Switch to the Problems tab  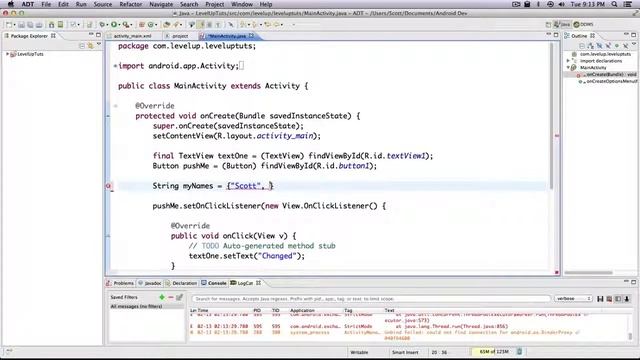click(x=120, y=283)
